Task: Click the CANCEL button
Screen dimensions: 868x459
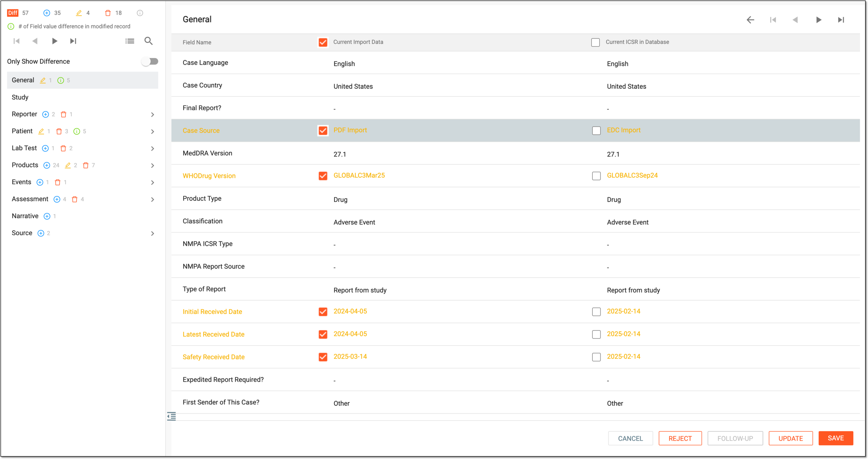Action: 630,438
